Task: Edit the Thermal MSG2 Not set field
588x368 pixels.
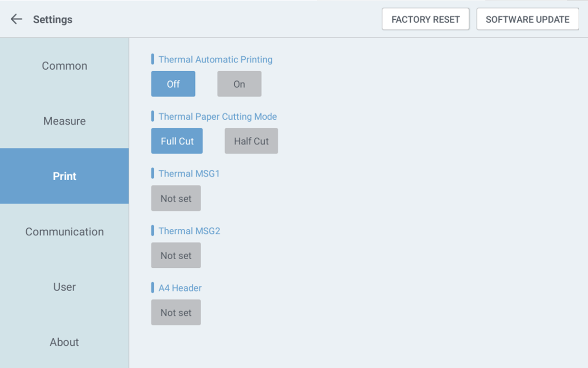Action: click(x=176, y=255)
